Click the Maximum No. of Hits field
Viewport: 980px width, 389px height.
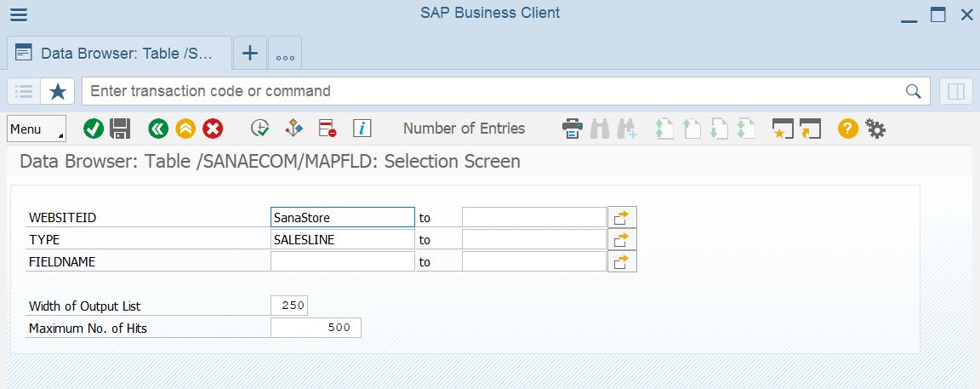[316, 328]
